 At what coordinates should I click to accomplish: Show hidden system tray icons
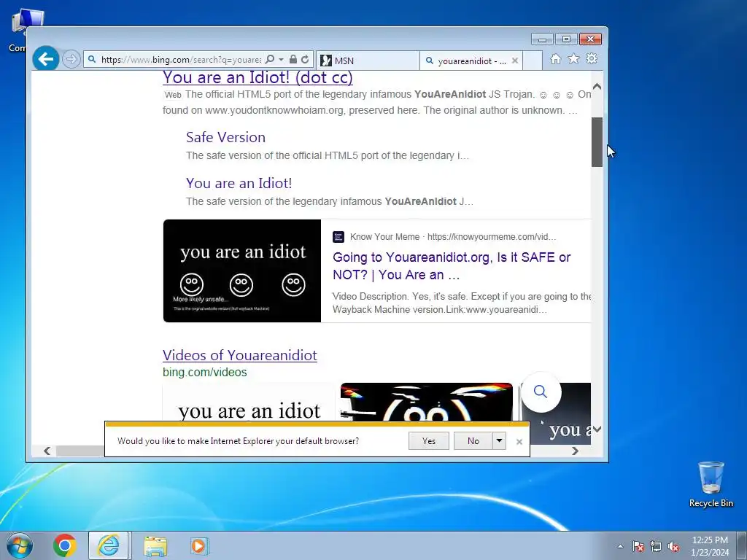click(620, 546)
